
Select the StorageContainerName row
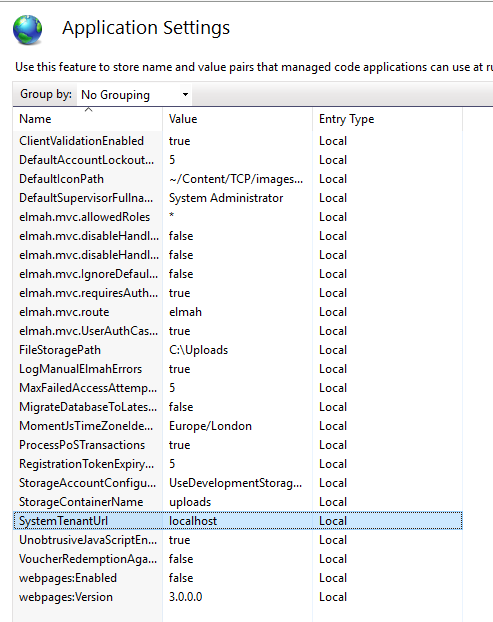(238, 502)
